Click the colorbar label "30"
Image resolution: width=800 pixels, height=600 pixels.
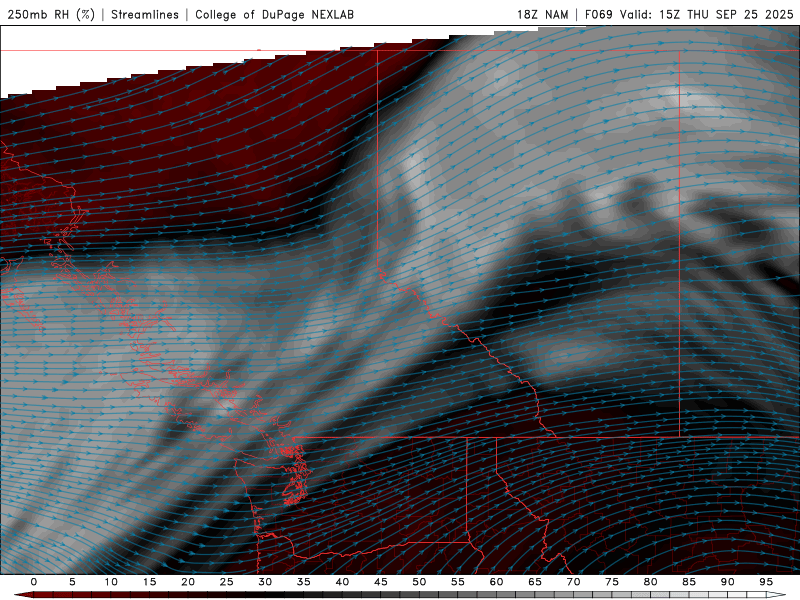click(x=265, y=582)
